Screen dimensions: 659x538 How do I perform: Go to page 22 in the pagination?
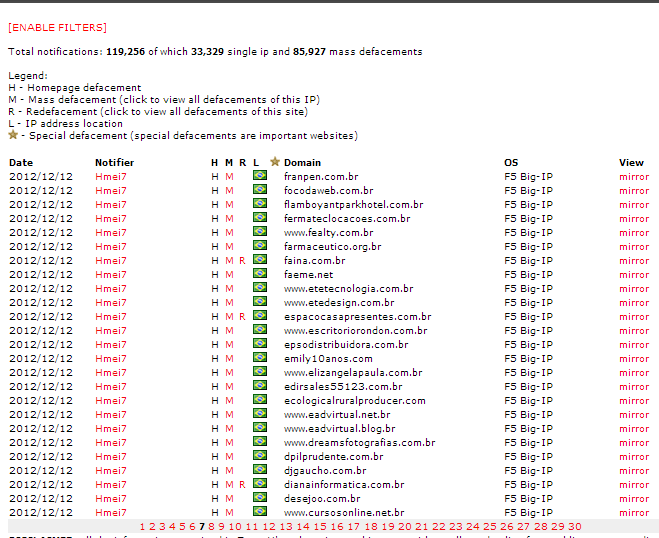click(439, 527)
